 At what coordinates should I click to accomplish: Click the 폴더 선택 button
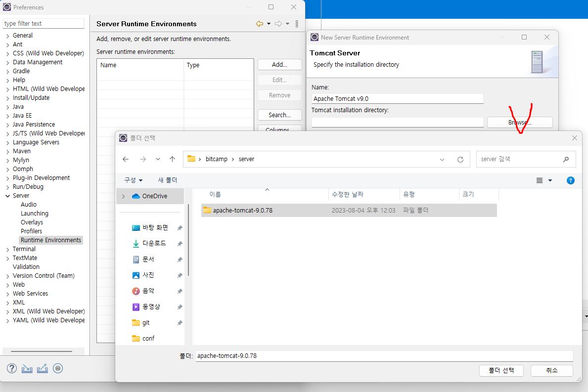pyautogui.click(x=501, y=370)
